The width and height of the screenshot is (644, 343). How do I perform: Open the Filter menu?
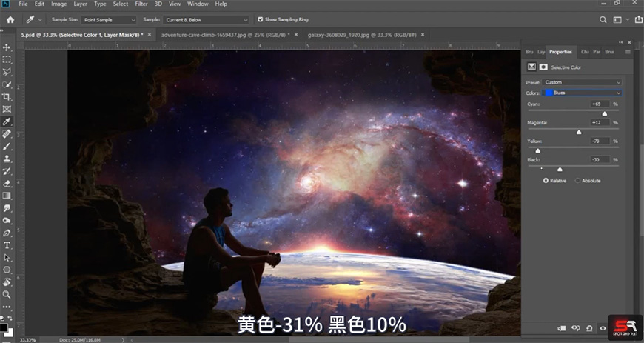141,4
